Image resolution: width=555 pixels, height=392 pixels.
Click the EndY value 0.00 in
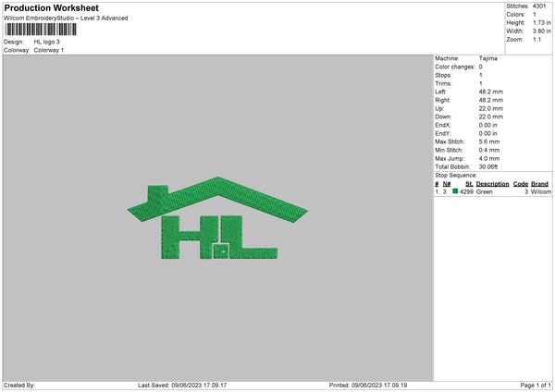pos(488,134)
